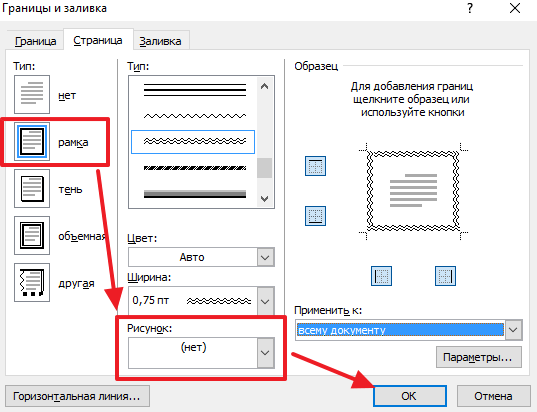The image size is (537, 412).
Task: Select the 'нет' border setting icon
Action: point(32,95)
